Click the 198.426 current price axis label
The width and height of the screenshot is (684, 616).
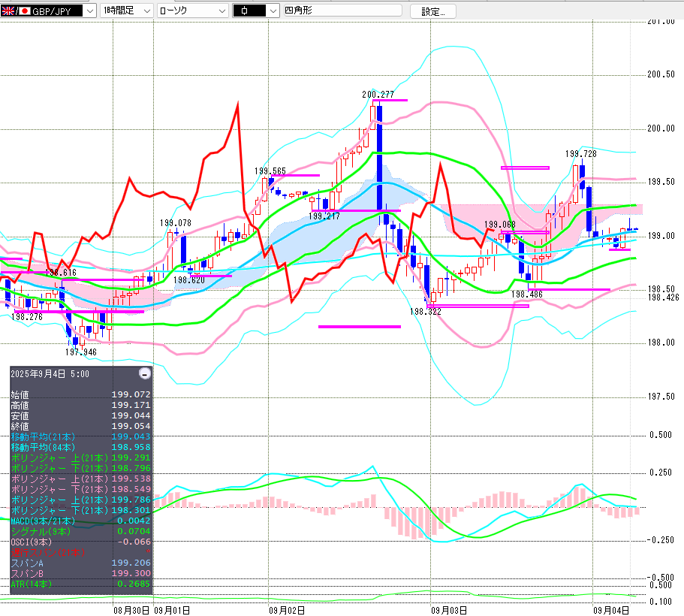click(664, 297)
